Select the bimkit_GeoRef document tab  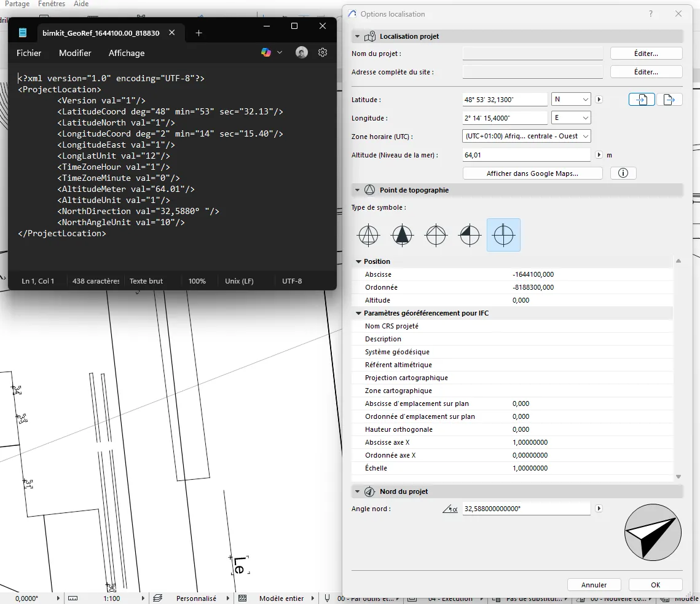pos(101,33)
